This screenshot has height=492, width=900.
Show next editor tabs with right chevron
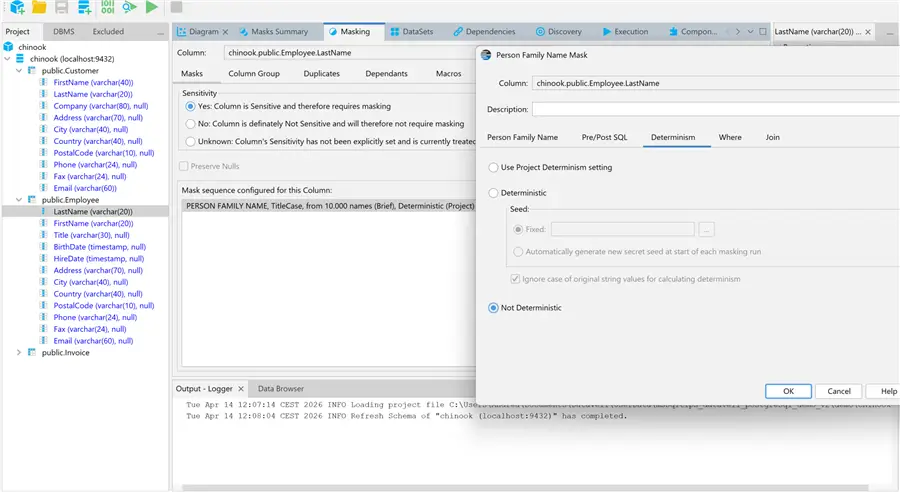point(738,32)
